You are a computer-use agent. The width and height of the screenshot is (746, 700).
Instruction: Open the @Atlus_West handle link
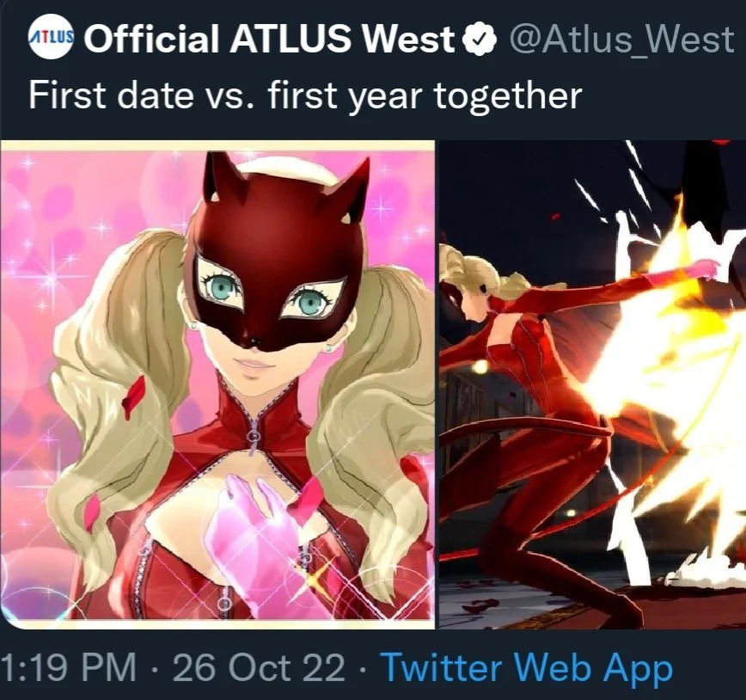pos(621,40)
